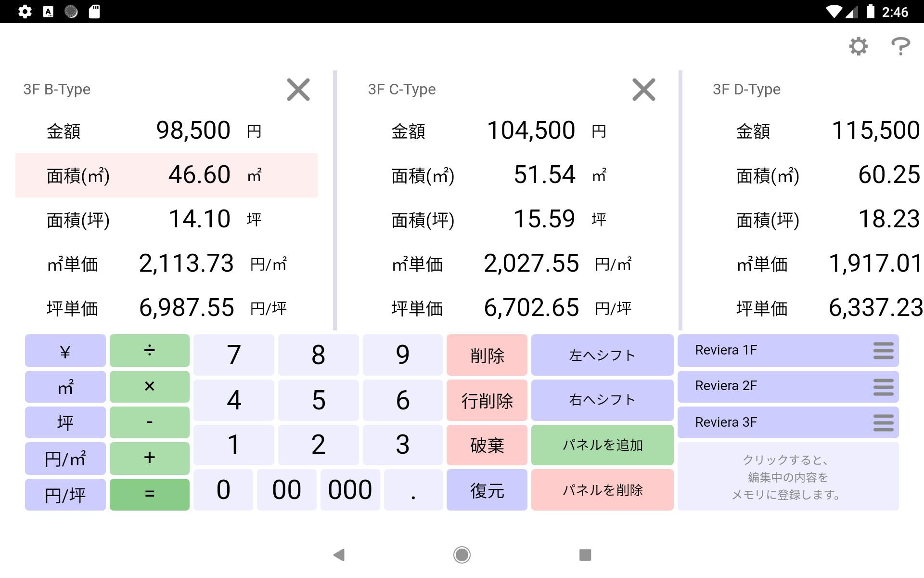Screen dimensions: 924x578
Task: Tap digit 7 on keypad
Action: (234, 355)
